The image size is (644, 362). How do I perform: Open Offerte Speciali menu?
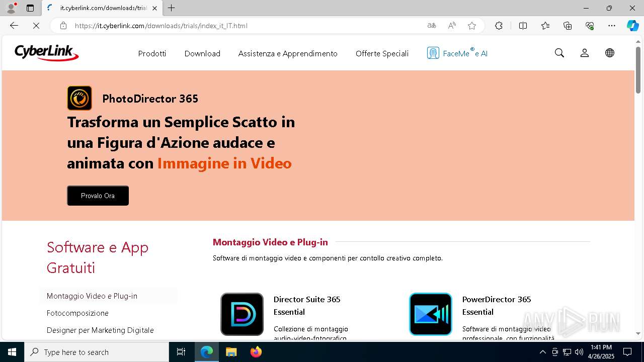pyautogui.click(x=382, y=53)
